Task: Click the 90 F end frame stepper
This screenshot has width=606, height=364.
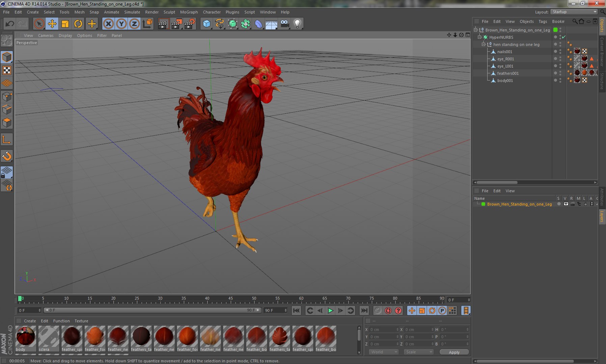Action: 286,310
